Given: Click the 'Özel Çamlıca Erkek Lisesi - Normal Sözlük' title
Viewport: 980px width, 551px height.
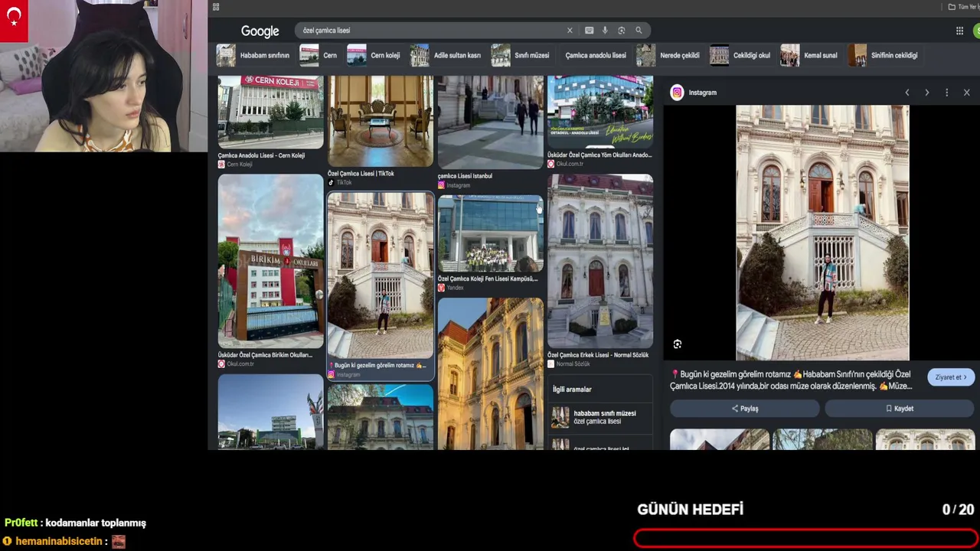Looking at the screenshot, I should [598, 355].
